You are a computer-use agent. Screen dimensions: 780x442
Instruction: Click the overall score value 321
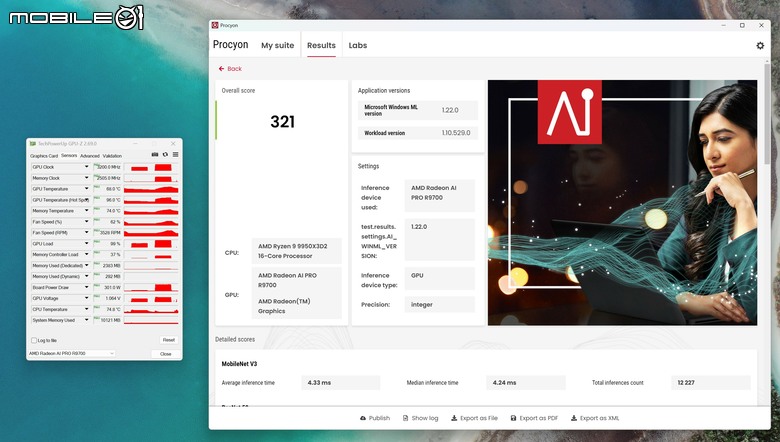coord(283,121)
